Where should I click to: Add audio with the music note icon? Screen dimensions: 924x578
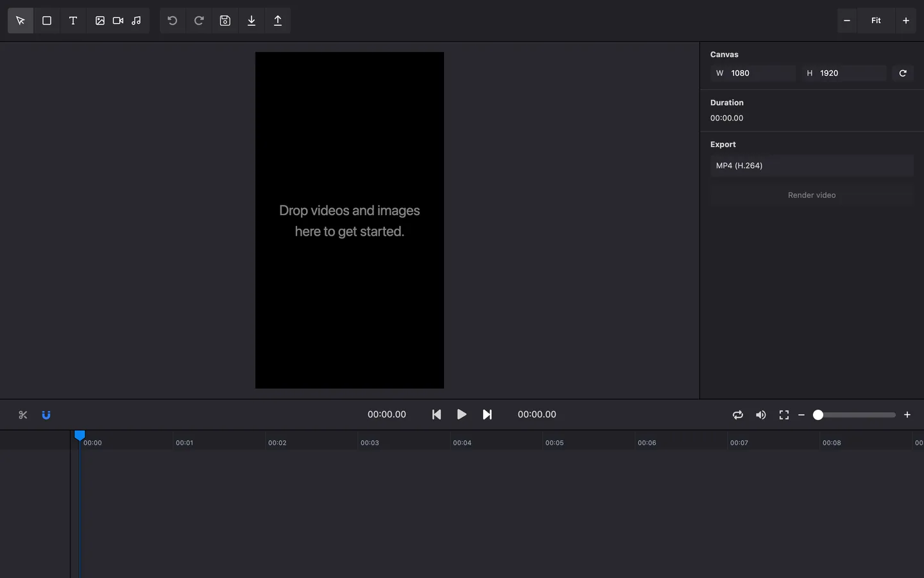[136, 21]
